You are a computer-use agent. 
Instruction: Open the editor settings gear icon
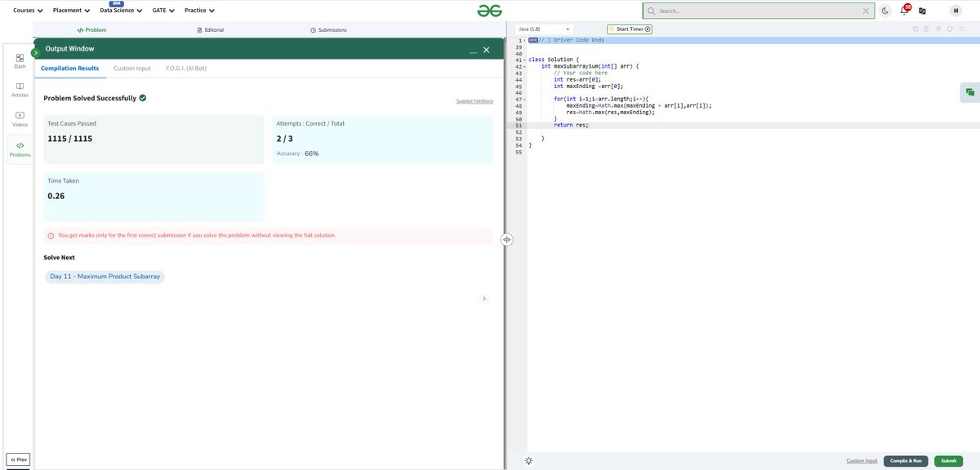pyautogui.click(x=939, y=29)
